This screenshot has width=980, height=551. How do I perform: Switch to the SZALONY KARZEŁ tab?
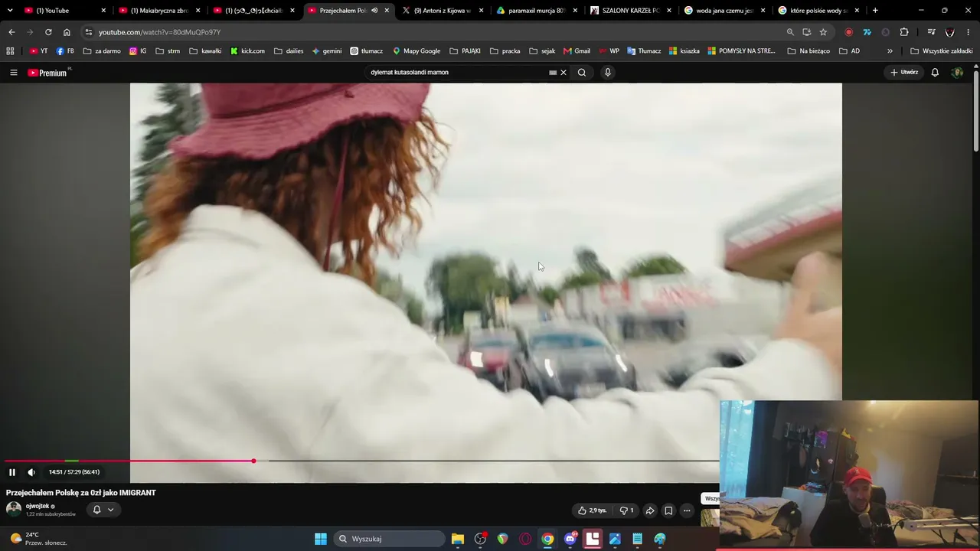point(631,11)
